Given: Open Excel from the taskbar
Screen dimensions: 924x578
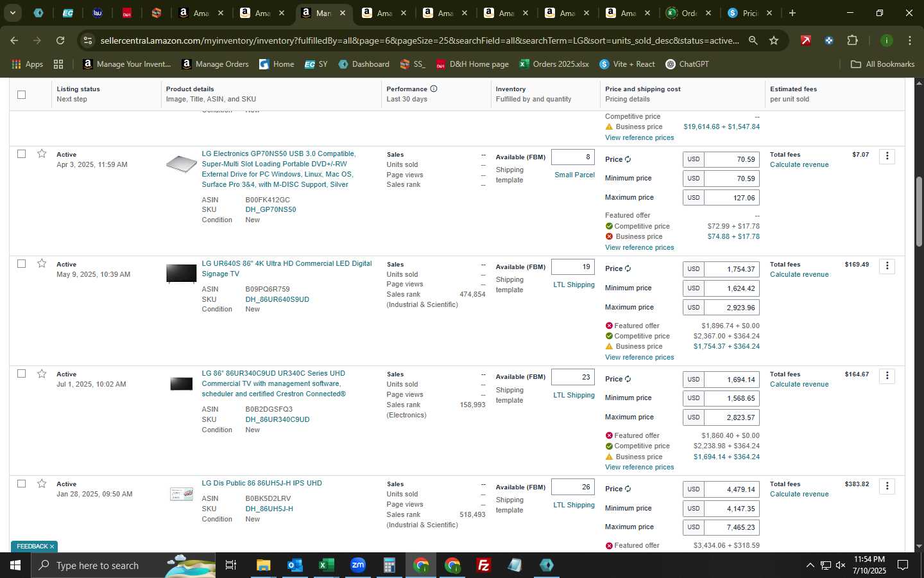Looking at the screenshot, I should 326,565.
